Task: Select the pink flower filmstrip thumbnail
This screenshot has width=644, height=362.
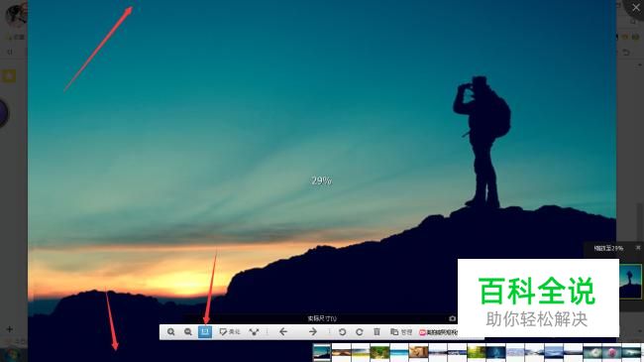Action: tap(611, 352)
